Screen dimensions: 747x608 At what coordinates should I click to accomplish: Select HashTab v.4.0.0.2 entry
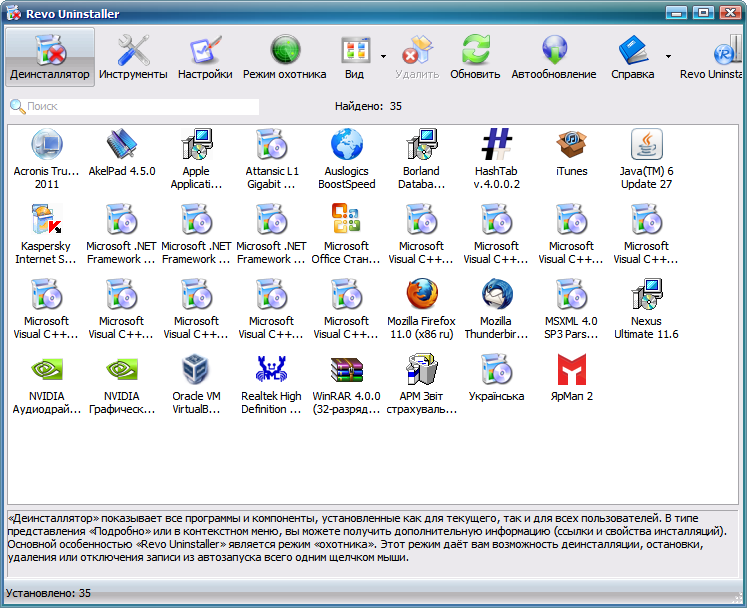pyautogui.click(x=496, y=159)
